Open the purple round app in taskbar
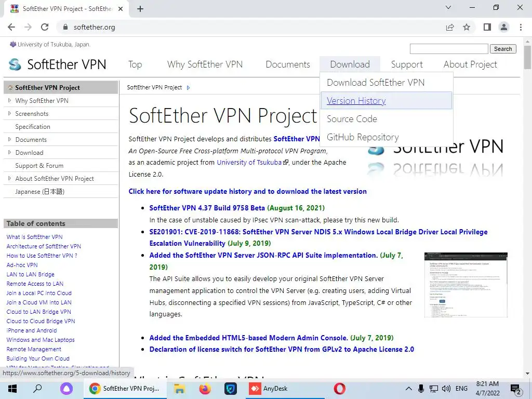The height and width of the screenshot is (399, 532). [66, 389]
